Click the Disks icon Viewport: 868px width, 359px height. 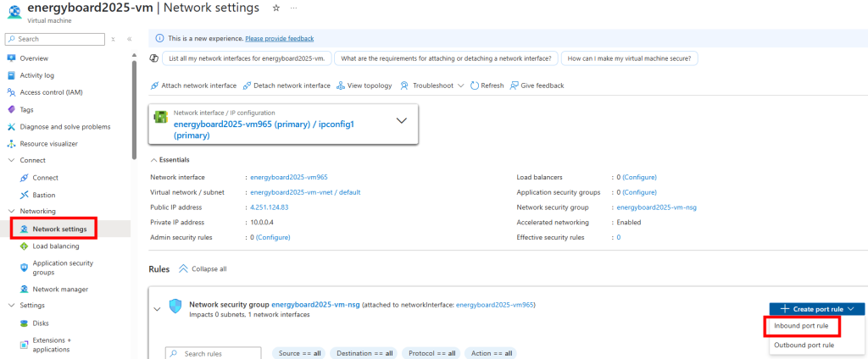24,323
